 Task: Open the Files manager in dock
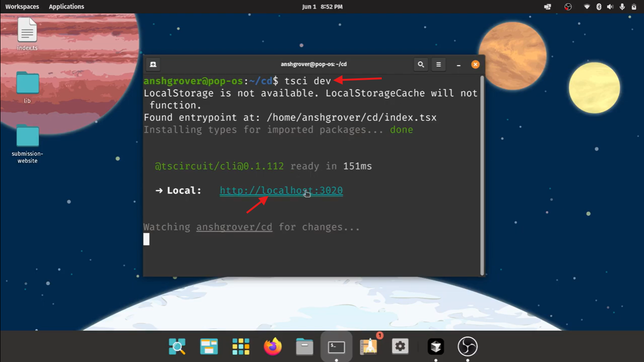click(304, 347)
